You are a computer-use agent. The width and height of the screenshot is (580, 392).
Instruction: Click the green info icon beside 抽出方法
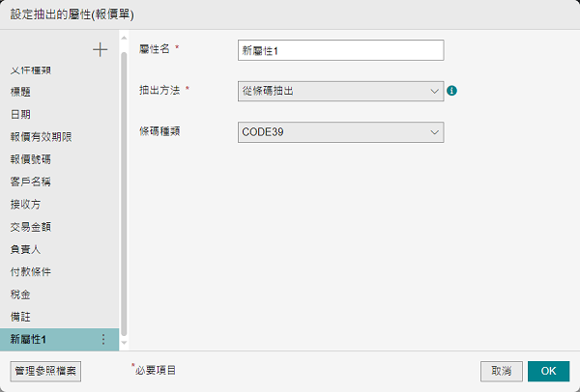451,91
